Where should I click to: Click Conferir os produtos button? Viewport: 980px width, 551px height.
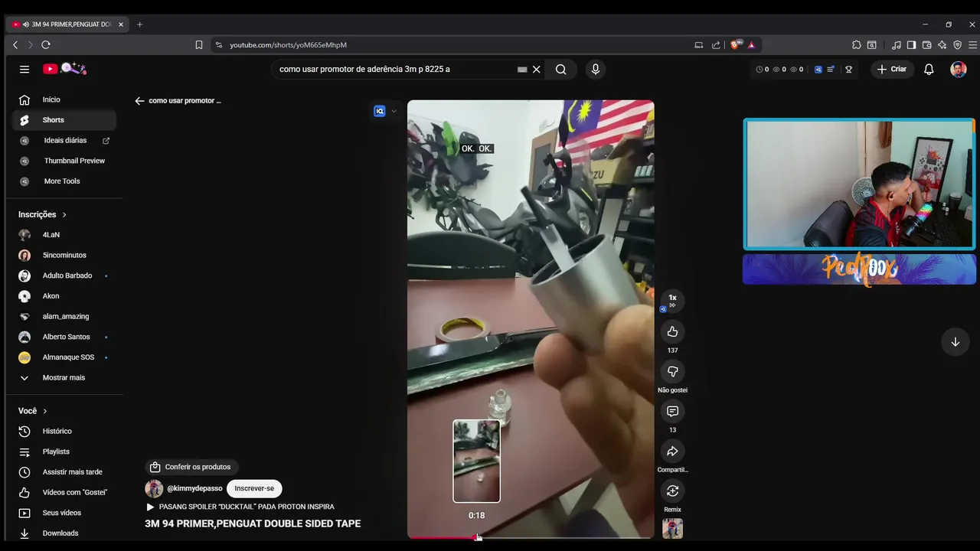click(191, 467)
